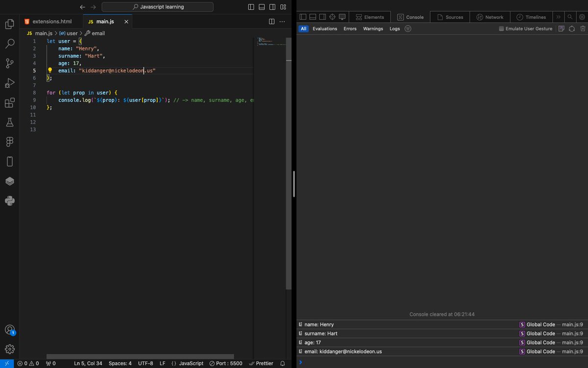The image size is (588, 368).
Task: Open the console filter funnel icon
Action: (x=407, y=28)
